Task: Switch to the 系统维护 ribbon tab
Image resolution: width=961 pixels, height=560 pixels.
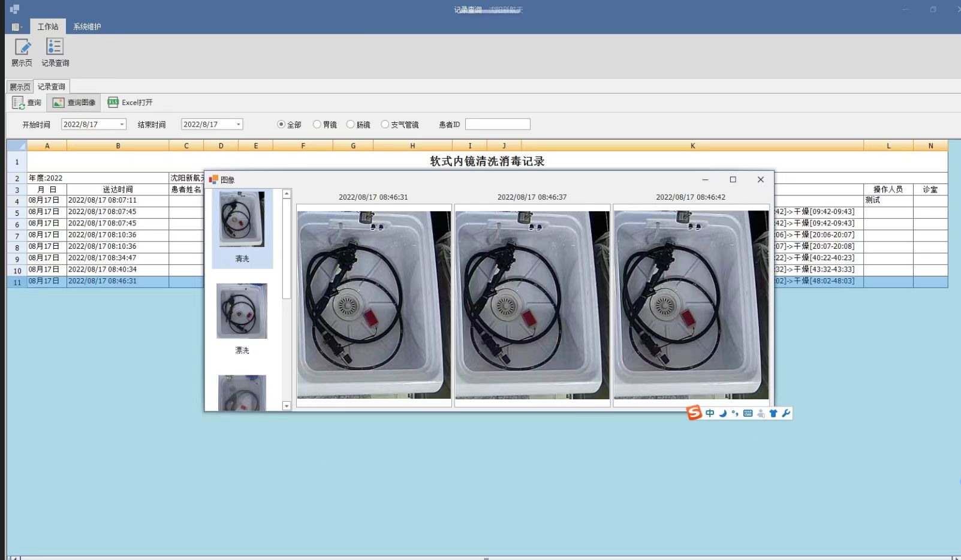Action: tap(87, 27)
